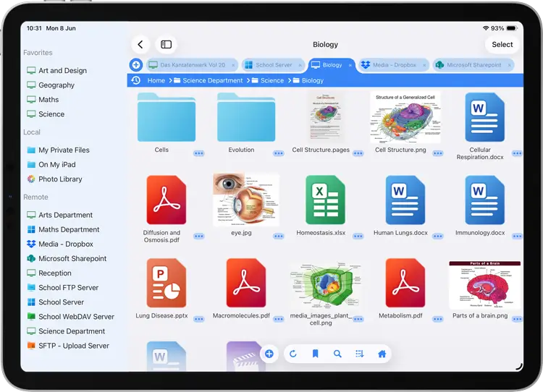Toggle the sidebar panel icon
This screenshot has width=543, height=392.
pyautogui.click(x=167, y=45)
